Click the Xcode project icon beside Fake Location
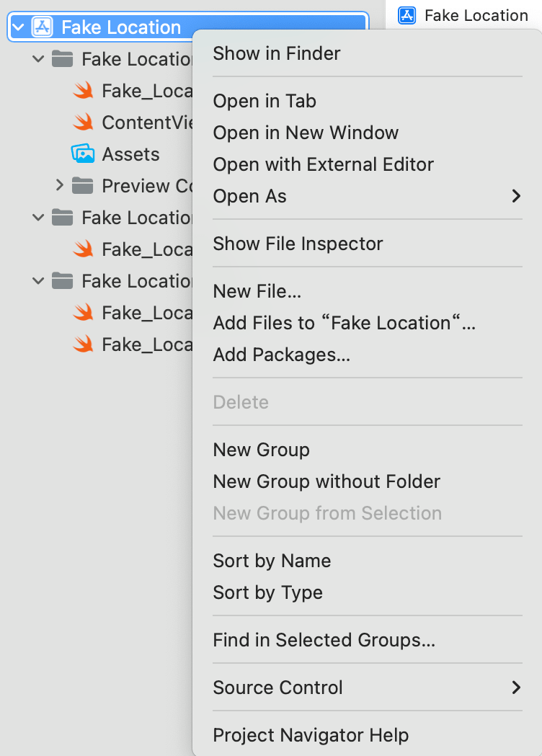The image size is (542, 756). point(42,27)
